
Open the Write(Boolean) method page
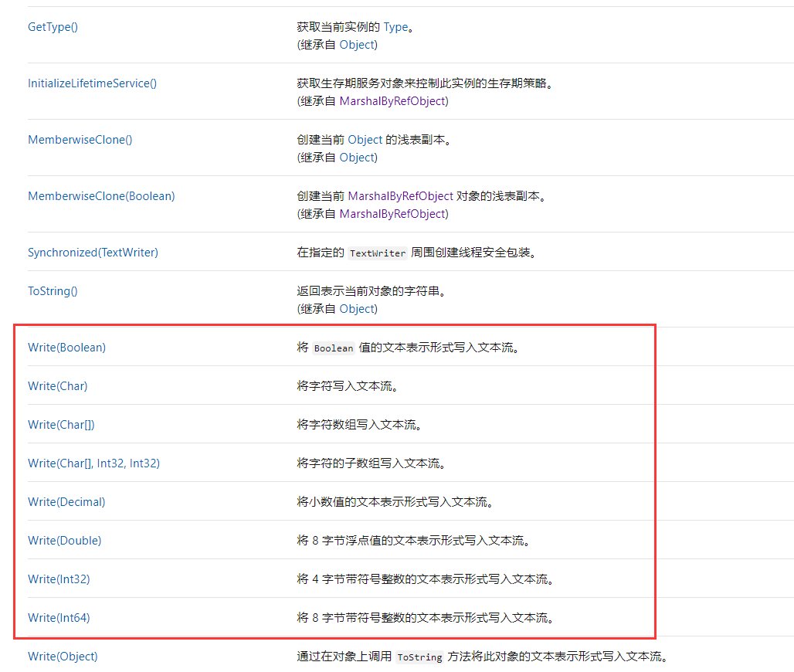pyautogui.click(x=66, y=347)
